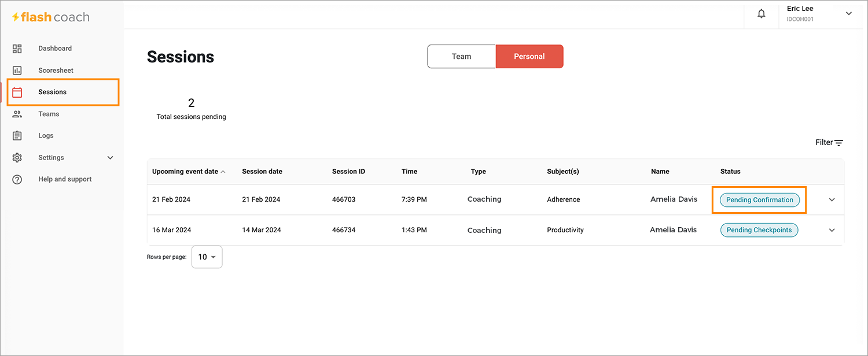Click the Sessions calendar icon
This screenshot has width=868, height=356.
(17, 92)
